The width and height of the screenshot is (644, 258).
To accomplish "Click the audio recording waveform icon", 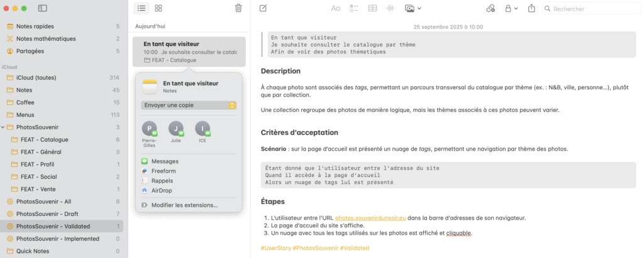I will (390, 9).
